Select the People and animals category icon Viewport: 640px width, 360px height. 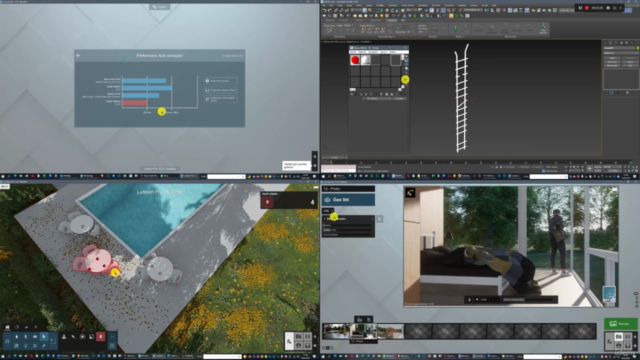(26, 337)
